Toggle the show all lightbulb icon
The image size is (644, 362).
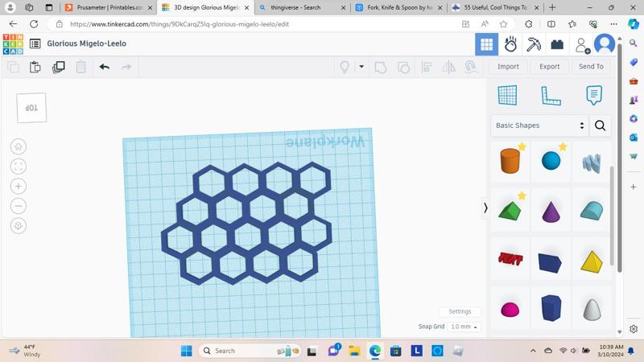pyautogui.click(x=345, y=67)
